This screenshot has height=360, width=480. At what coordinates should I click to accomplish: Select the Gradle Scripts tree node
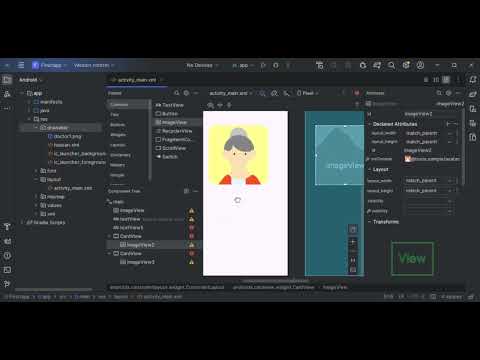click(x=46, y=222)
